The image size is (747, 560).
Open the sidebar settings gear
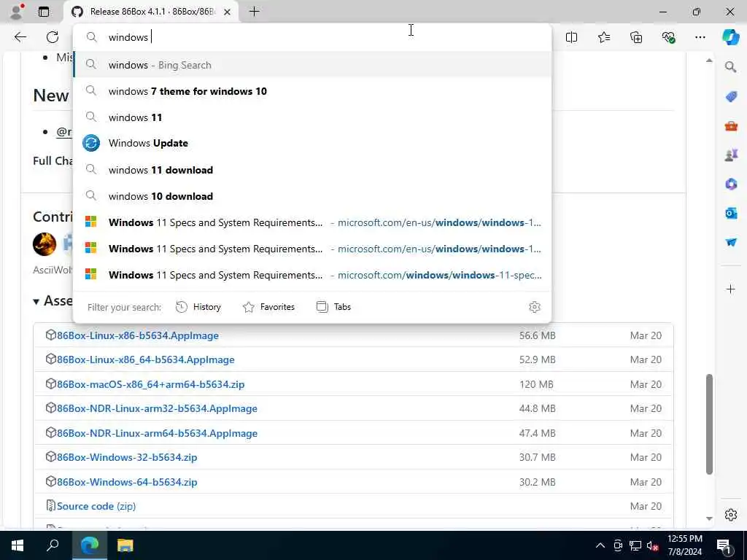coord(731,515)
